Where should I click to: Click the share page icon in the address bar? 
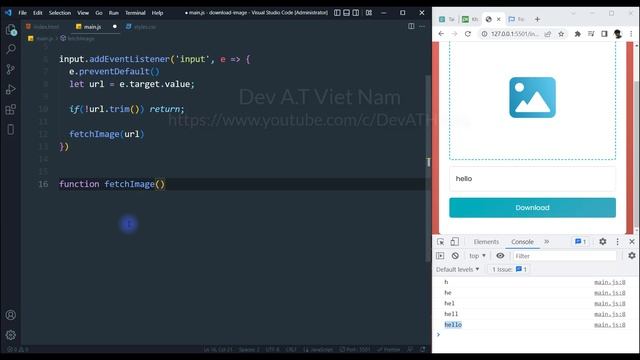(x=548, y=34)
